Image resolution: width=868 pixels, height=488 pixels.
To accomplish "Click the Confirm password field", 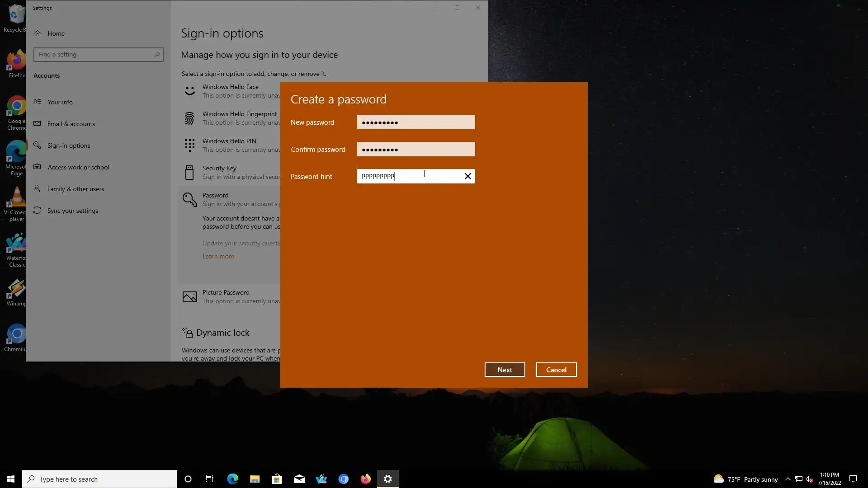I will (415, 149).
